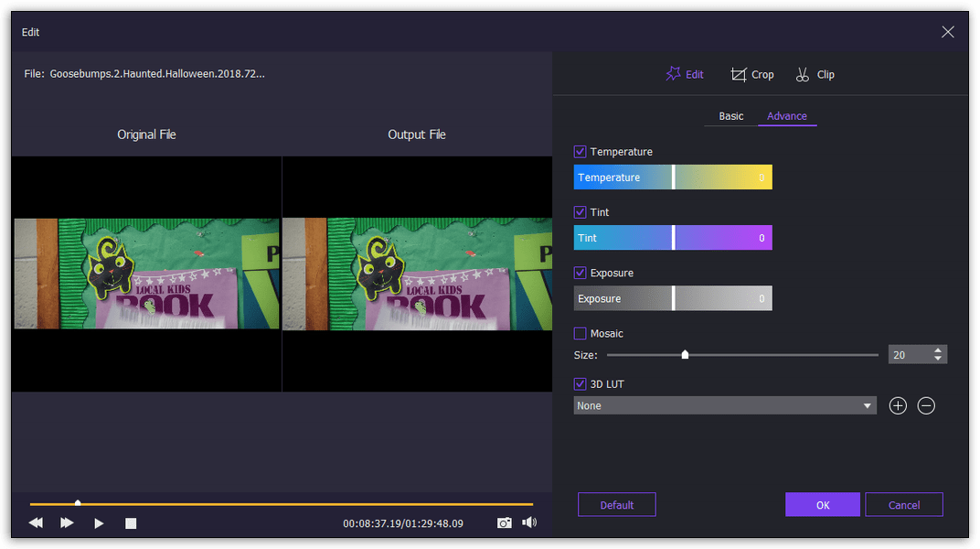Take a snapshot with the camera icon
The width and height of the screenshot is (980, 549).
505,522
